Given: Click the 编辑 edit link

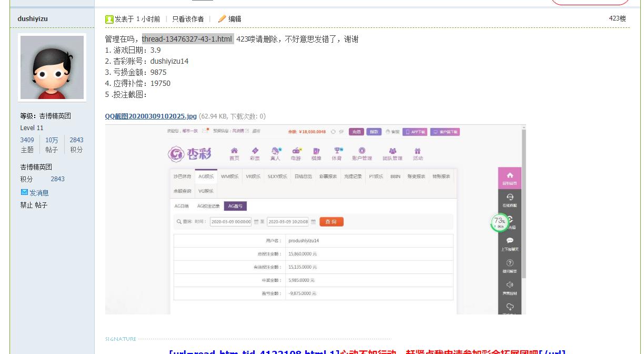Looking at the screenshot, I should coord(235,19).
